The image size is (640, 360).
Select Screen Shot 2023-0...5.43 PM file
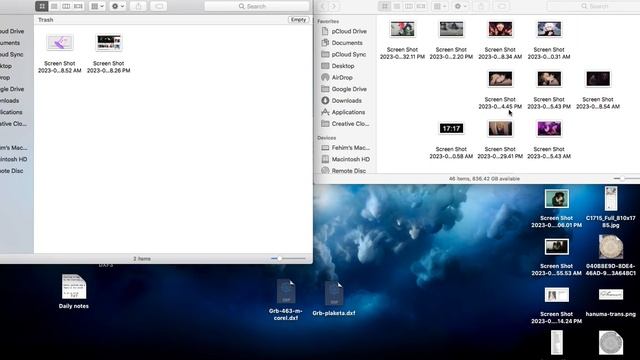pyautogui.click(x=549, y=90)
